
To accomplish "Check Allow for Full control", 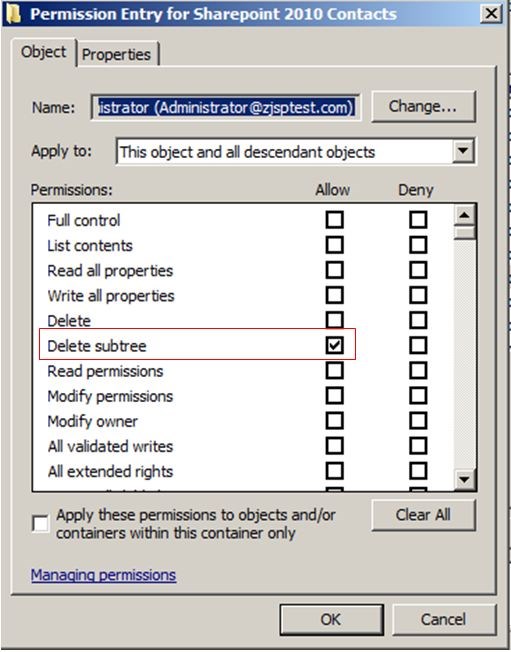I will coord(335,220).
